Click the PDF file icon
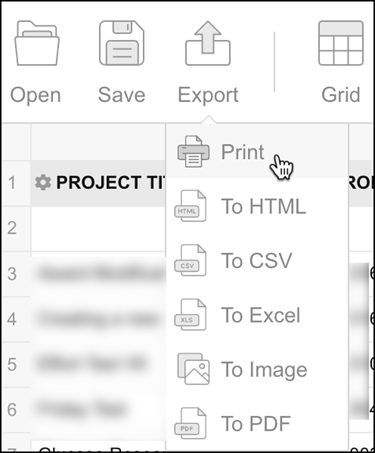This screenshot has width=375, height=453. coord(190,423)
